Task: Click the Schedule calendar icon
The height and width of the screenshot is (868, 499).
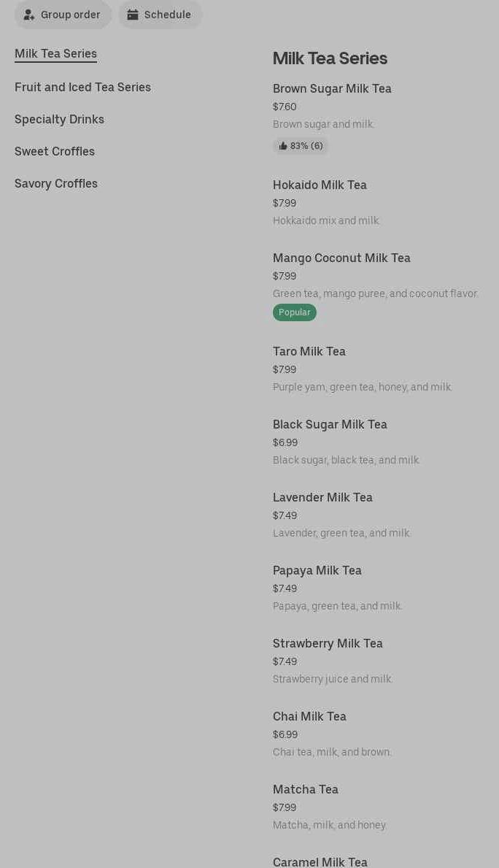Action: pos(133,15)
